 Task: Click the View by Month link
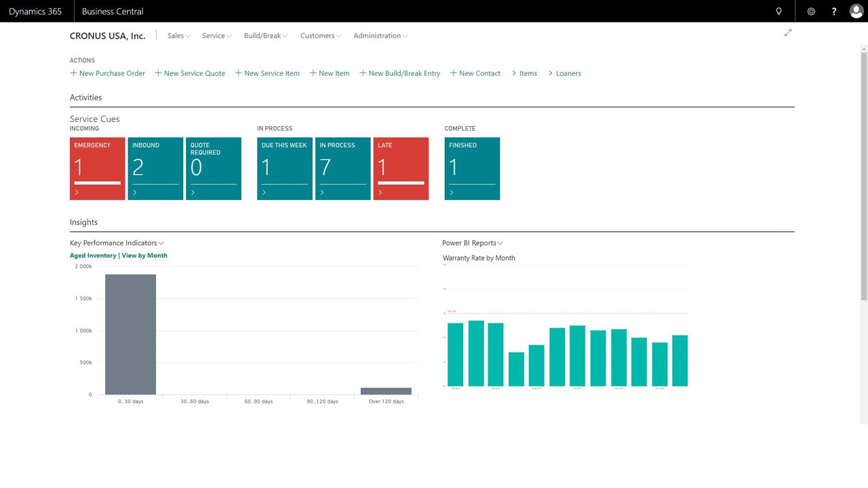click(x=144, y=256)
